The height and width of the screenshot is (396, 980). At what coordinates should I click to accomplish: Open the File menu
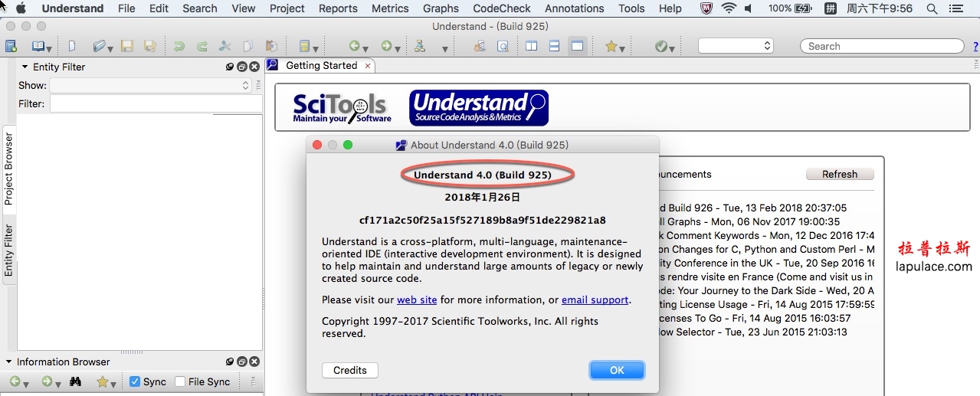(x=126, y=8)
